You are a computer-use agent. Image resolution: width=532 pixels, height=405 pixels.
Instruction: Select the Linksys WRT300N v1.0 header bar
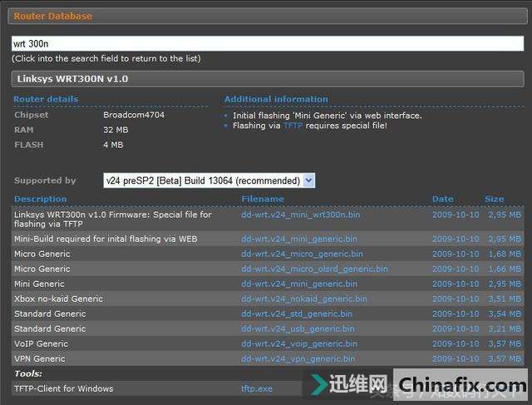click(268, 79)
